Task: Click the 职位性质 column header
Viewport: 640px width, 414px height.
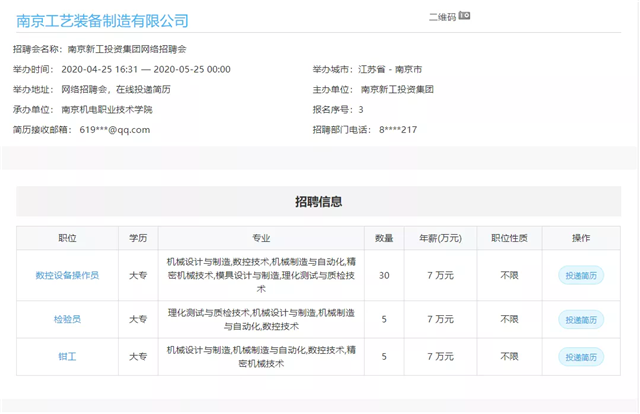Action: click(x=509, y=238)
